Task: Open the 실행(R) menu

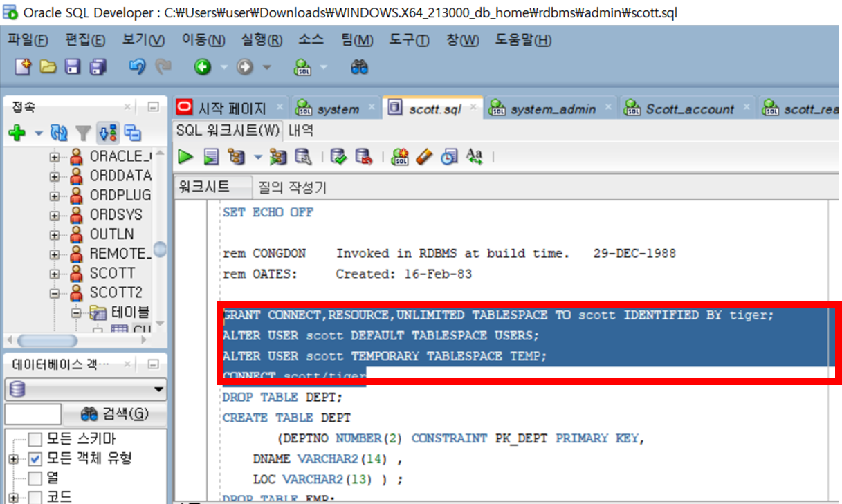Action: (x=262, y=40)
